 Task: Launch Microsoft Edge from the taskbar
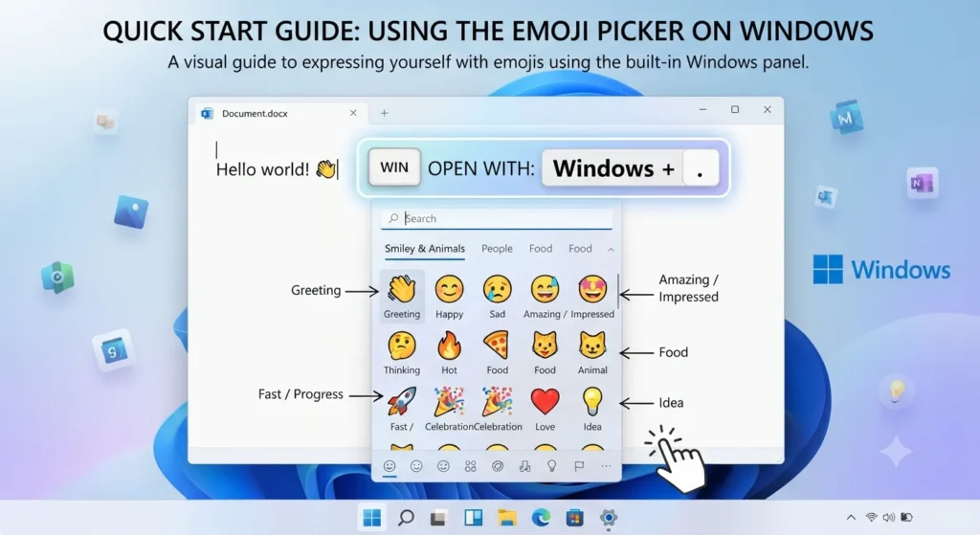pos(541,518)
